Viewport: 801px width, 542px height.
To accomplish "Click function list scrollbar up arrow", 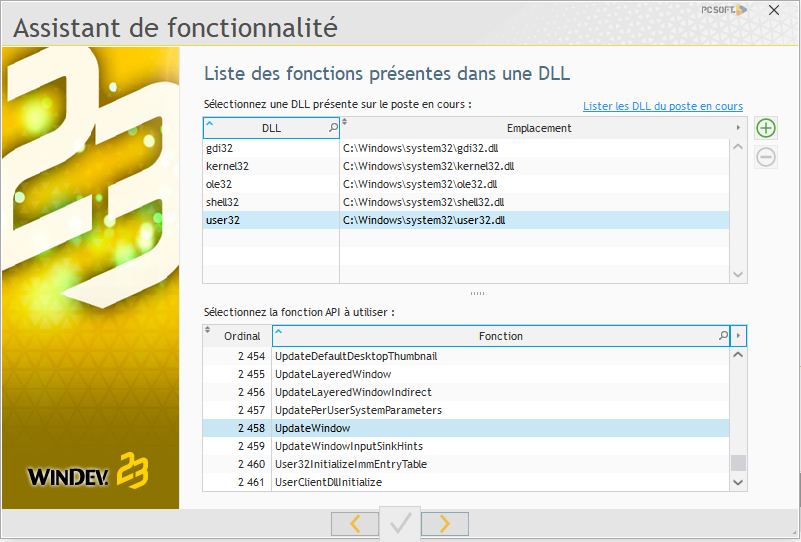I will pos(738,355).
